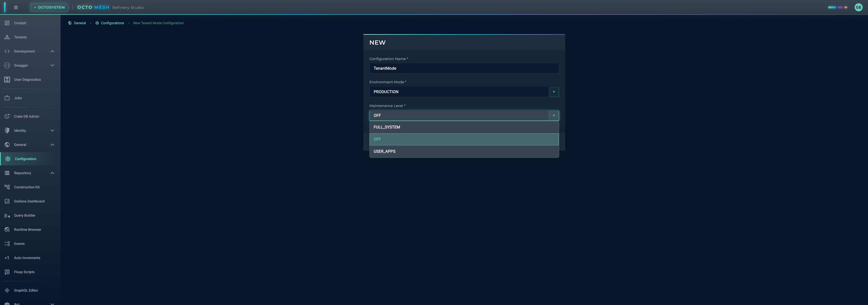Click the Configuration Name input field
Viewport: 868px width, 305px height.
(464, 68)
